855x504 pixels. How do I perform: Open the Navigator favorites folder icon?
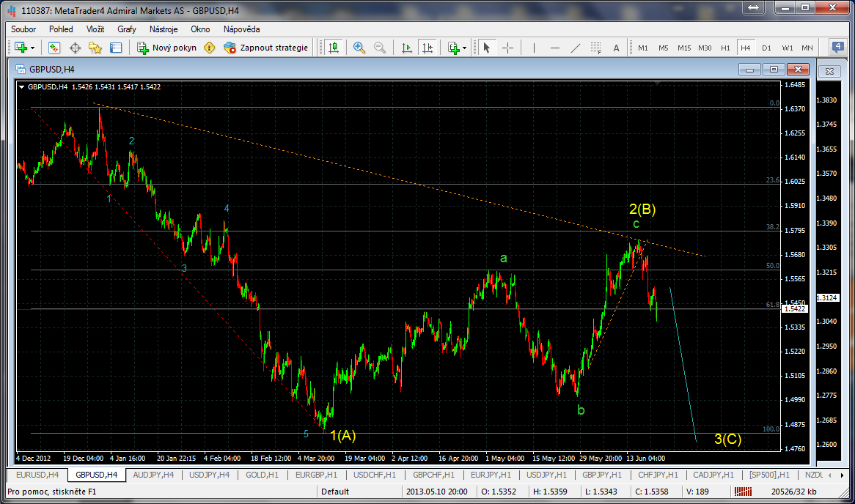click(x=95, y=48)
